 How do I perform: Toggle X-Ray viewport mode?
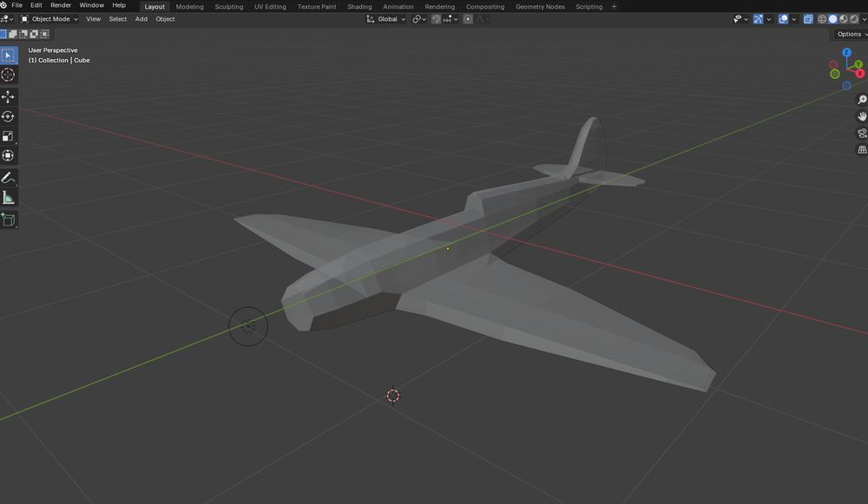coord(809,18)
